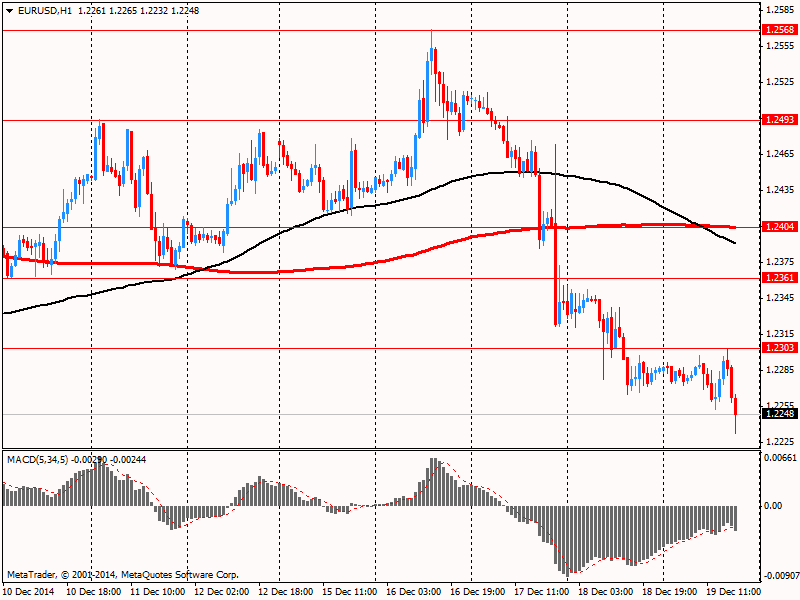Image resolution: width=800 pixels, height=600 pixels.
Task: Click the 12 Dec 18:00 time label
Action: click(286, 592)
